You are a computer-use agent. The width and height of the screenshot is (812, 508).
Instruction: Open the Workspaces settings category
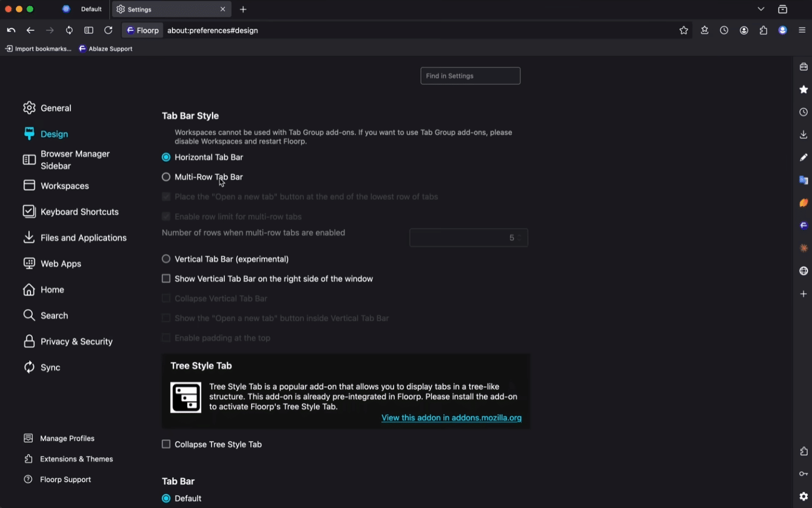[56, 185]
